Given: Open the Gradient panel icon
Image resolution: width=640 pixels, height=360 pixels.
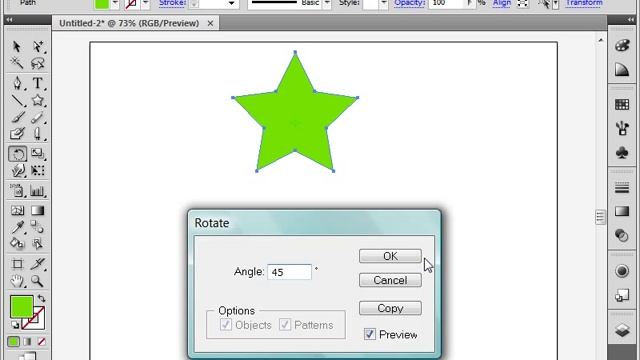Looking at the screenshot, I should click(622, 211).
